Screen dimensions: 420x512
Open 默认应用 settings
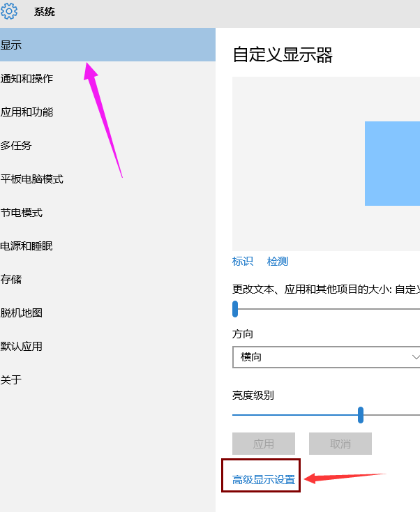point(22,347)
